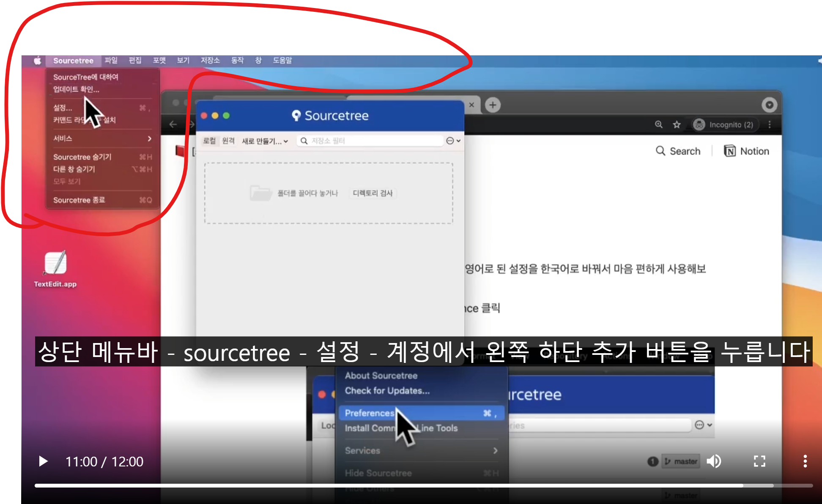Play the video
The image size is (822, 504).
43,461
